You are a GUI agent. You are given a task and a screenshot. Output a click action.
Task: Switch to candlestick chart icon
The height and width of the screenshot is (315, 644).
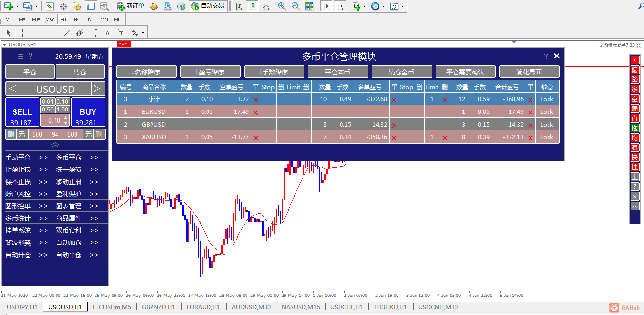point(252,6)
